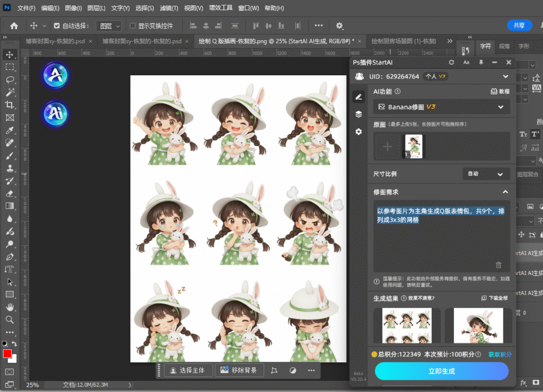The width and height of the screenshot is (543, 392).
Task: Select the Zoom tool
Action: click(x=10, y=319)
